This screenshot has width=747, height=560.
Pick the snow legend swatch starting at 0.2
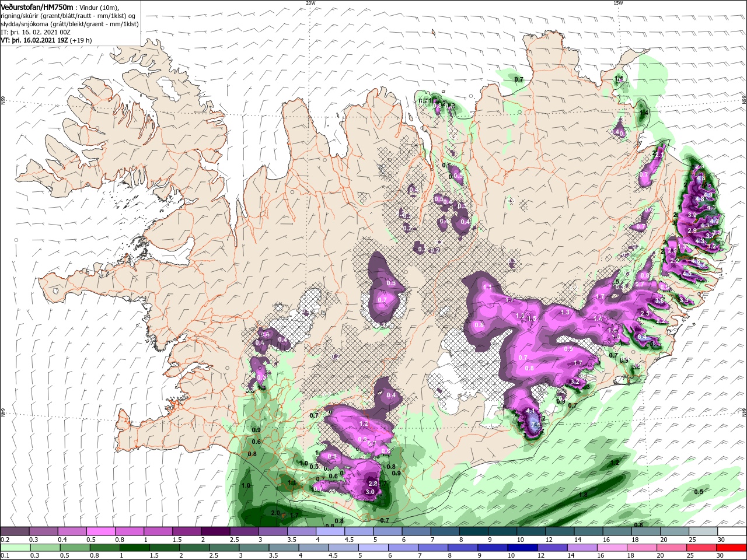click(x=15, y=531)
